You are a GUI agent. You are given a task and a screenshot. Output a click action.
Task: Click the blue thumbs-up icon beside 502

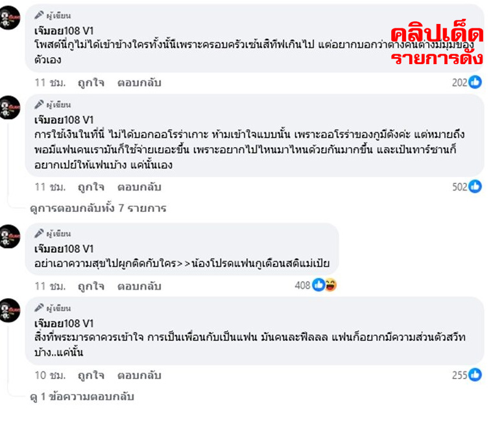point(475,186)
